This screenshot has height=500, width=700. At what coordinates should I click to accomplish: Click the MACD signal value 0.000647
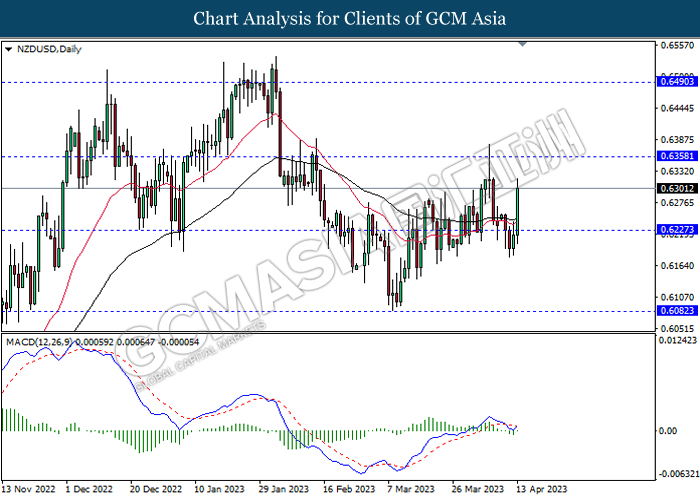click(136, 342)
